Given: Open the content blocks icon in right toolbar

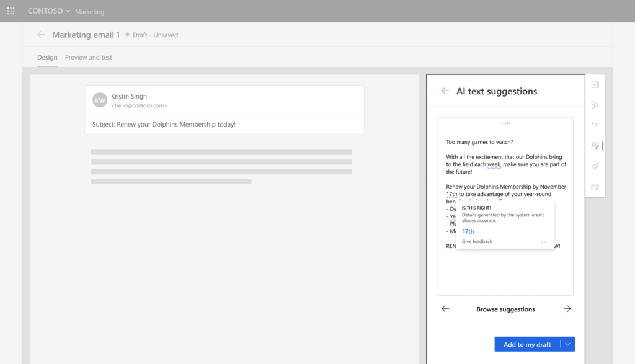Looking at the screenshot, I should tap(595, 105).
